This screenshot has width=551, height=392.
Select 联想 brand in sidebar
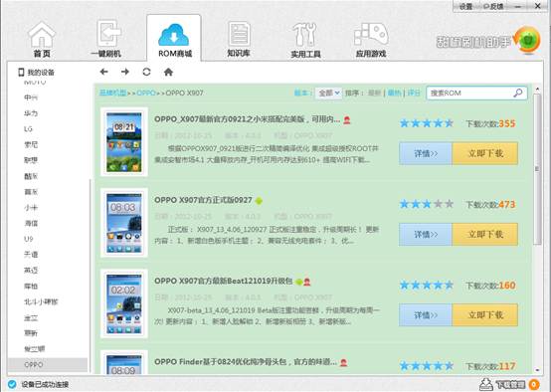31,160
